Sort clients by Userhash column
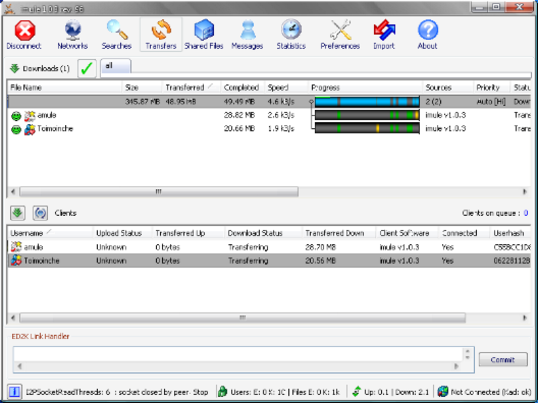The image size is (538, 403). coord(511,233)
